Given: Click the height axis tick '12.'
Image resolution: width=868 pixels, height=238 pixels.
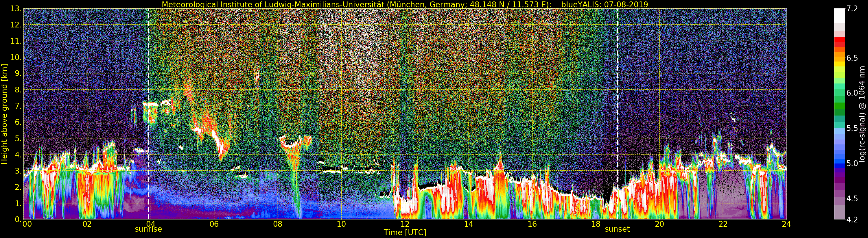Looking at the screenshot, I should click(x=16, y=25).
